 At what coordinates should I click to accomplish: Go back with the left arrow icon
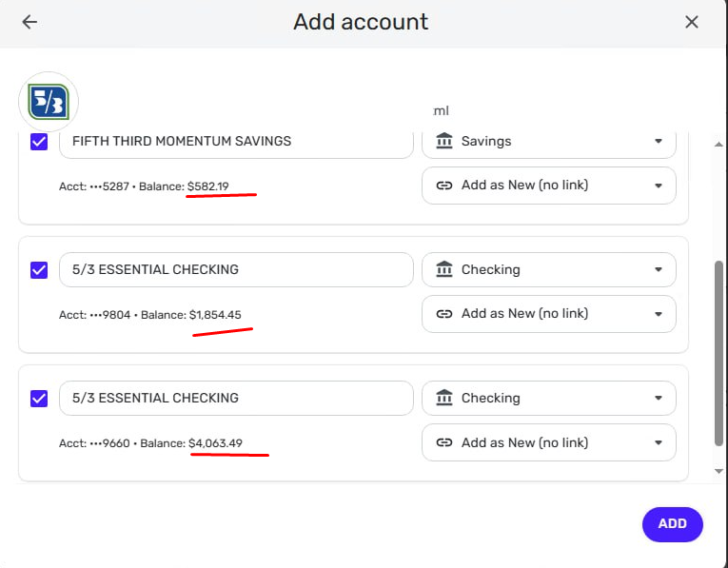pos(30,22)
